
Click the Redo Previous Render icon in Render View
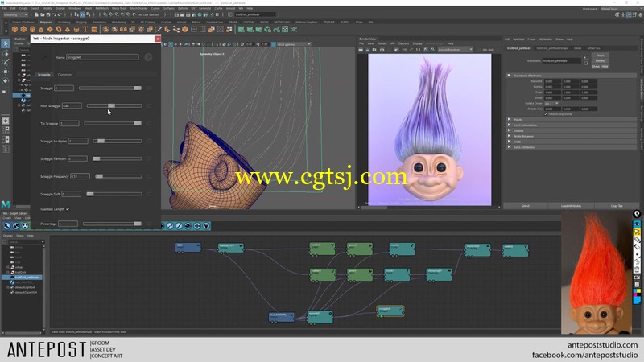pyautogui.click(x=361, y=50)
